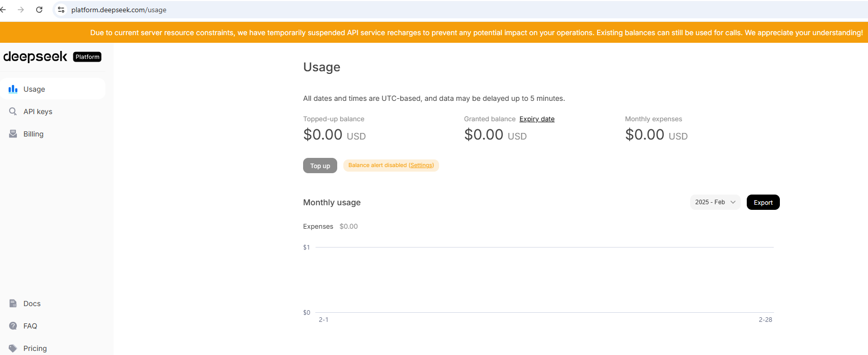Open the 2025 - Feb month dropdown

715,202
